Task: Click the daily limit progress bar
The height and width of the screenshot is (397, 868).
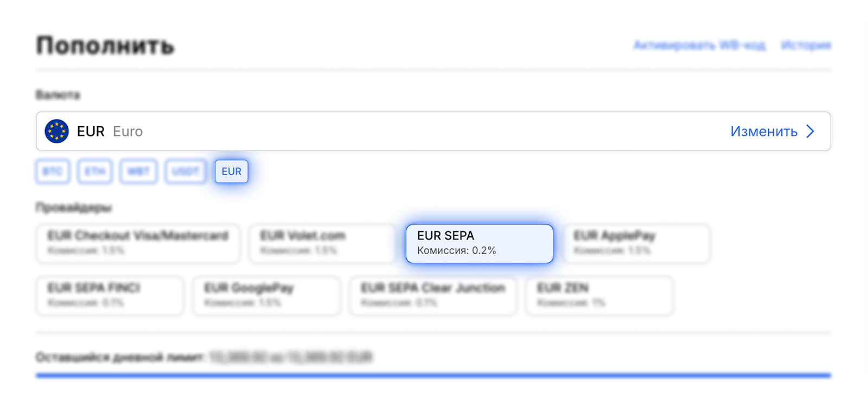Action: [x=433, y=375]
